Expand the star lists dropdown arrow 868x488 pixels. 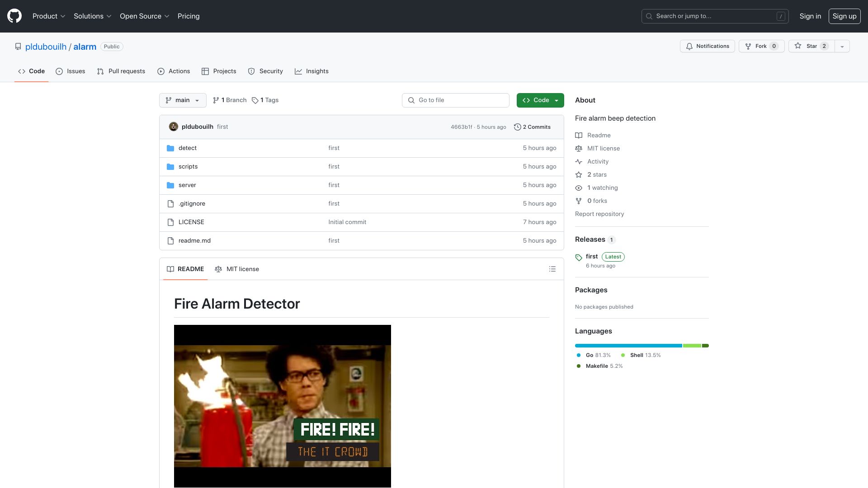pyautogui.click(x=842, y=46)
